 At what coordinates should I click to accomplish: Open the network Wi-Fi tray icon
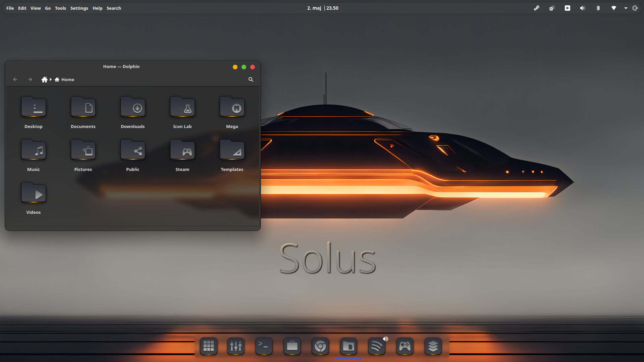(614, 8)
